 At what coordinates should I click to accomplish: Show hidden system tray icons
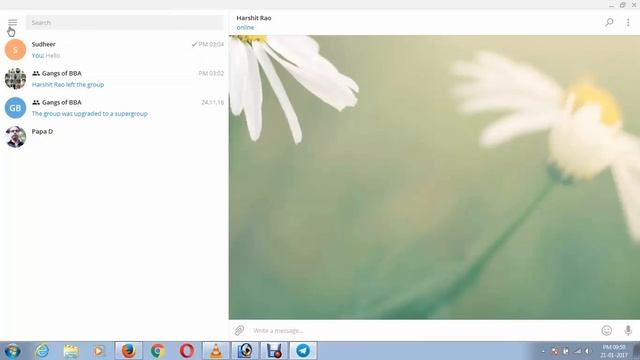click(x=543, y=351)
